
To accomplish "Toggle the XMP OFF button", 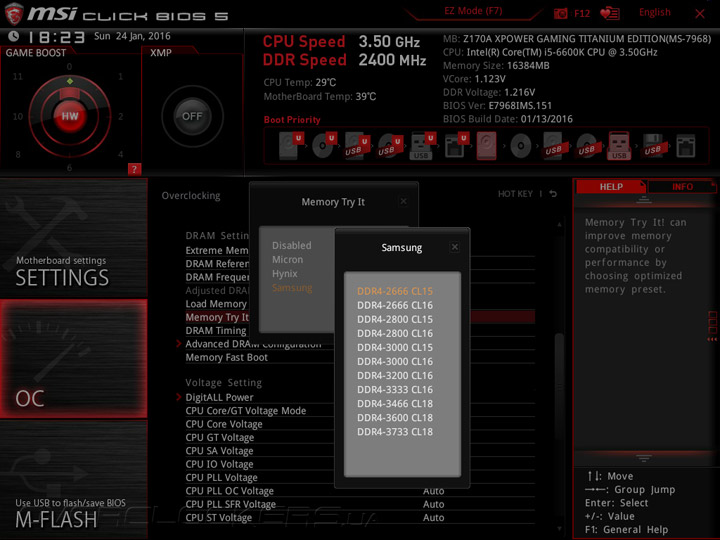I will point(192,116).
